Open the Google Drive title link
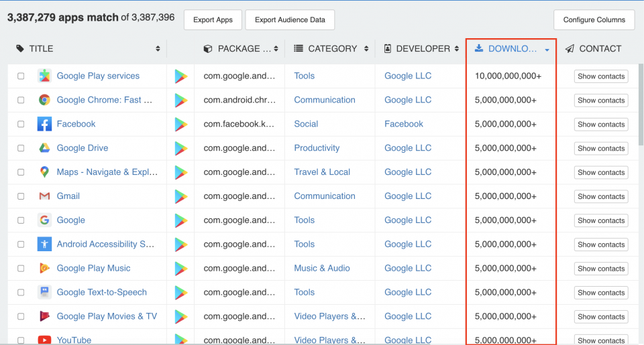The image size is (644, 345). point(83,148)
